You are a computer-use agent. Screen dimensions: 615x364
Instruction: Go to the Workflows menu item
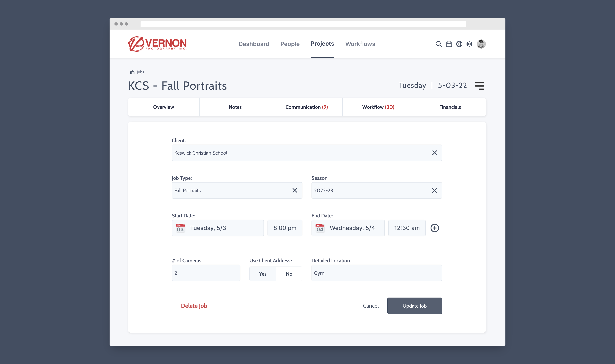(360, 44)
